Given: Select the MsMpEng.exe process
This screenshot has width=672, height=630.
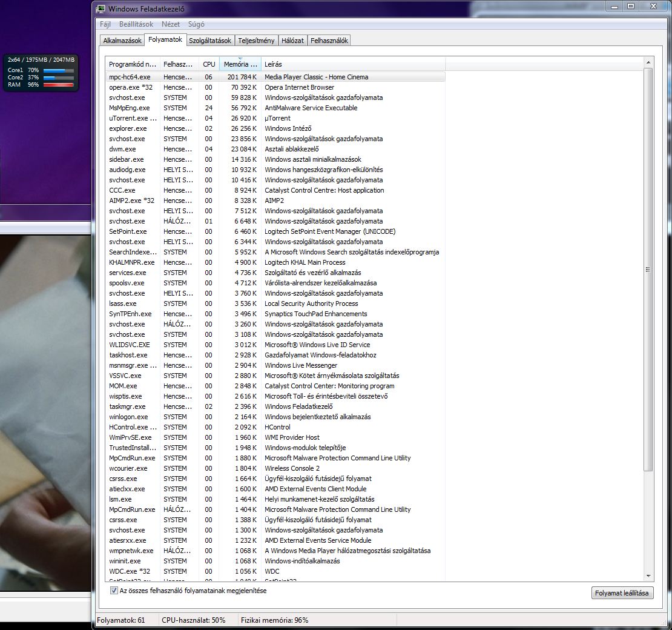Looking at the screenshot, I should [x=275, y=108].
